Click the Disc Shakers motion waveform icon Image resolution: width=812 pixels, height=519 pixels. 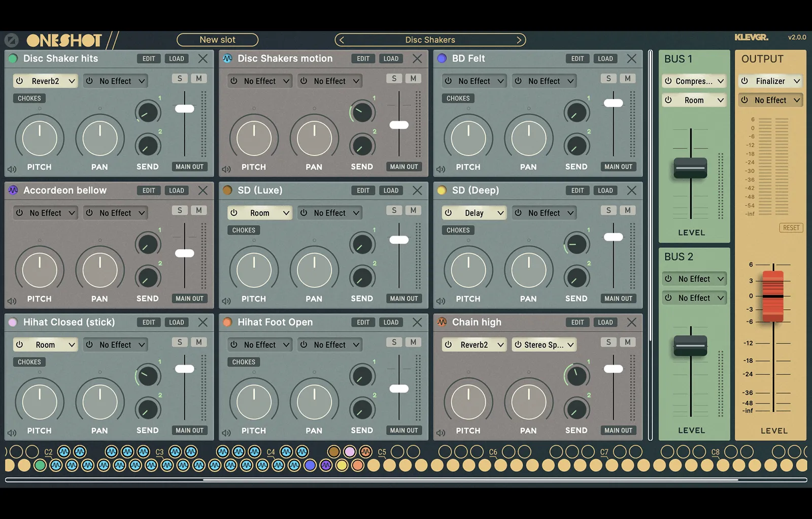click(x=228, y=58)
